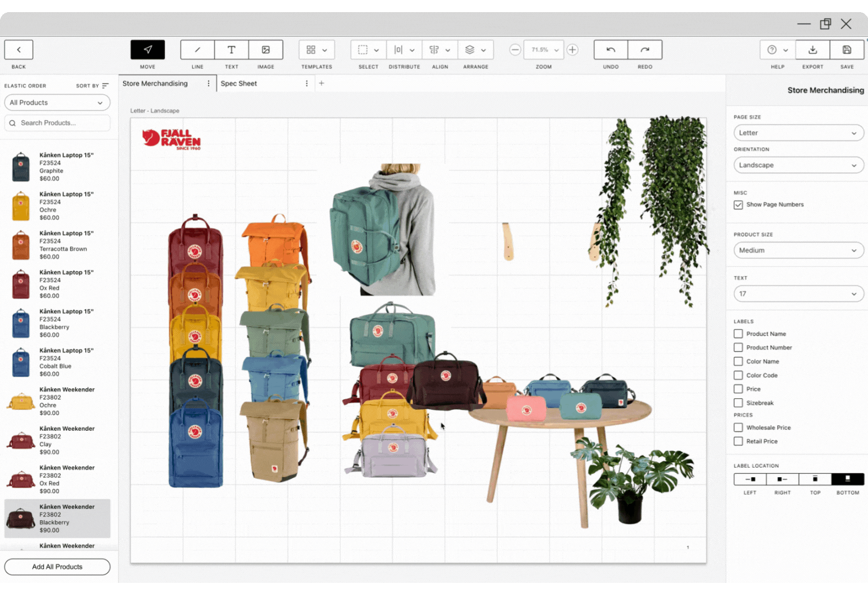
Task: Click the Add All Products button
Action: tap(57, 566)
